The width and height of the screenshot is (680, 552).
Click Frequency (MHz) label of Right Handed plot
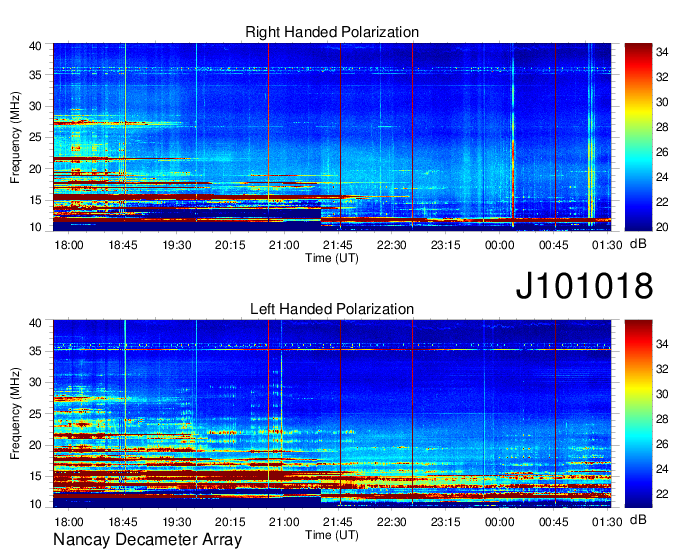(15, 137)
